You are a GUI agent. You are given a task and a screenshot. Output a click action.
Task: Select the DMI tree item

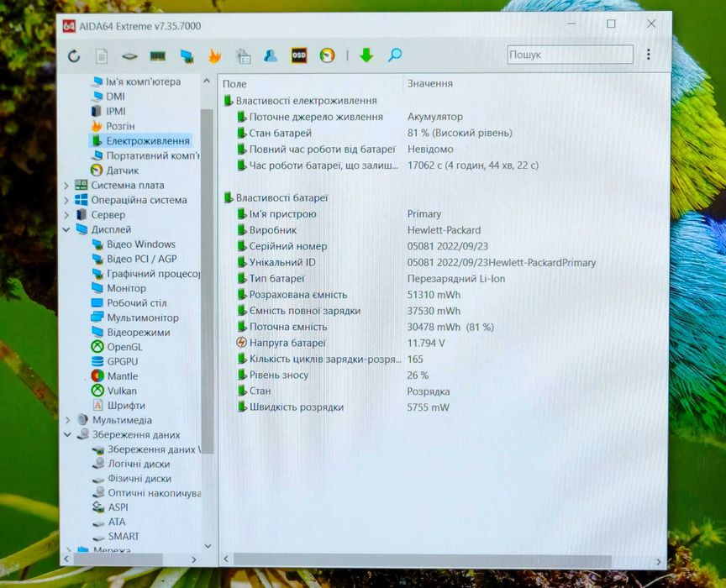click(108, 97)
